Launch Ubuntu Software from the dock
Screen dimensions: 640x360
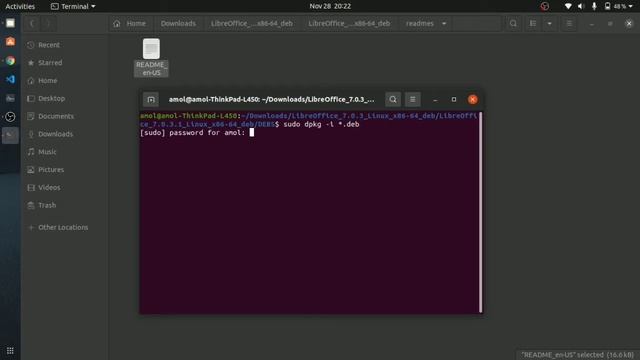(x=10, y=41)
